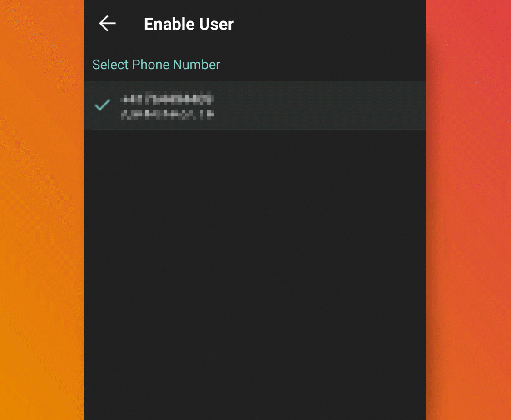Click the first line of the phone entry
Image resolution: width=511 pixels, height=420 pixels.
(x=166, y=99)
